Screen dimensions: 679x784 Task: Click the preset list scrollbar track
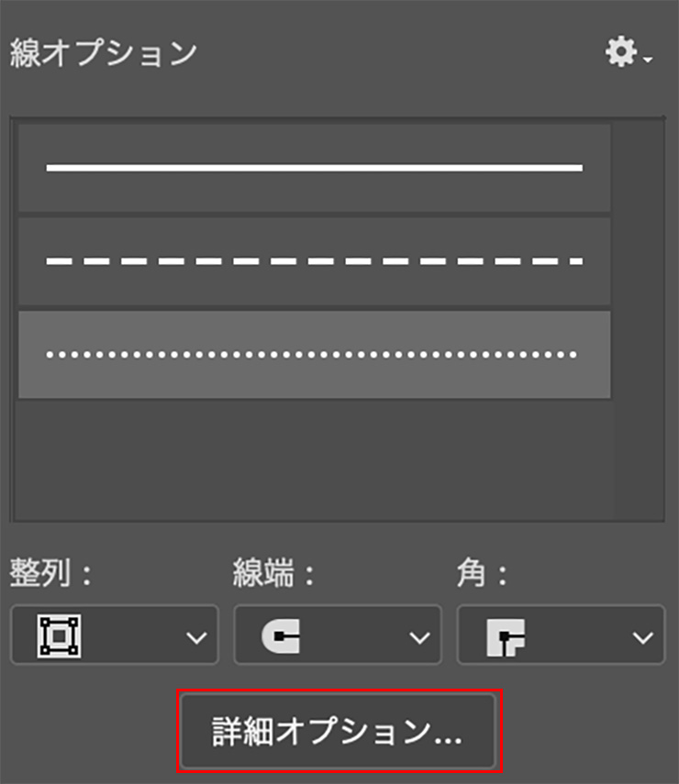(639, 320)
